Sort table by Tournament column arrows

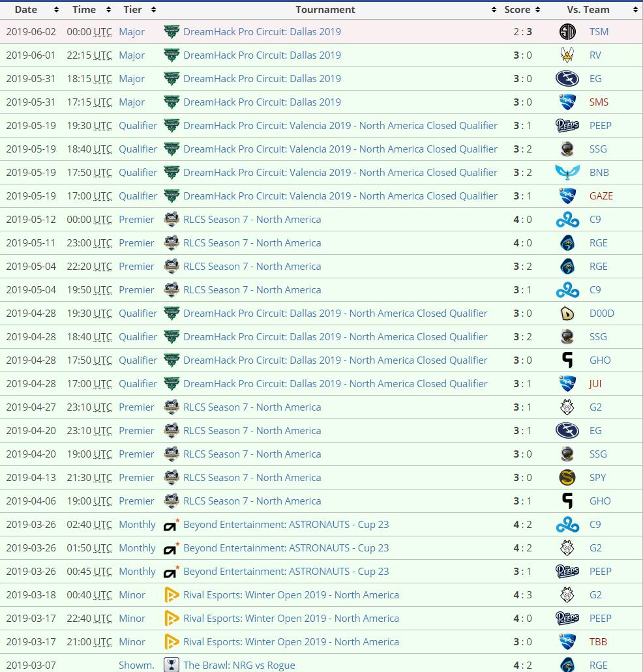click(x=494, y=10)
